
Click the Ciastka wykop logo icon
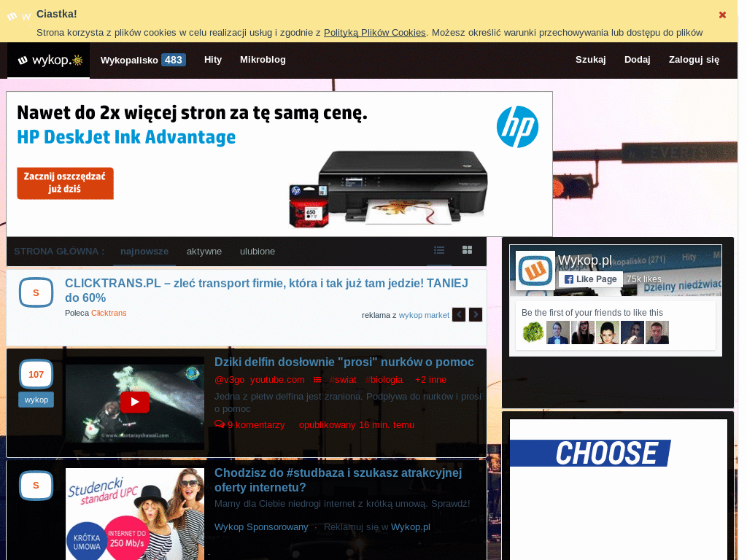(19, 17)
